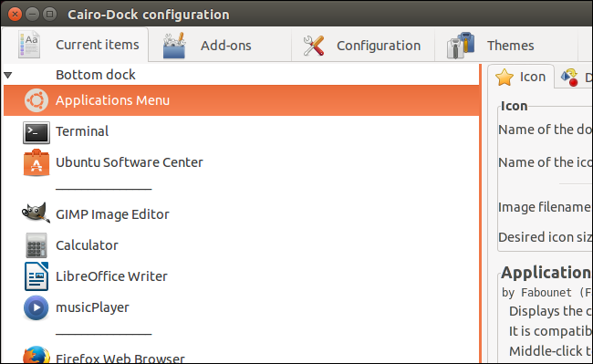This screenshot has height=364, width=593.
Task: Click the Ubuntu Software Center shopping bag icon
Action: pos(36,162)
